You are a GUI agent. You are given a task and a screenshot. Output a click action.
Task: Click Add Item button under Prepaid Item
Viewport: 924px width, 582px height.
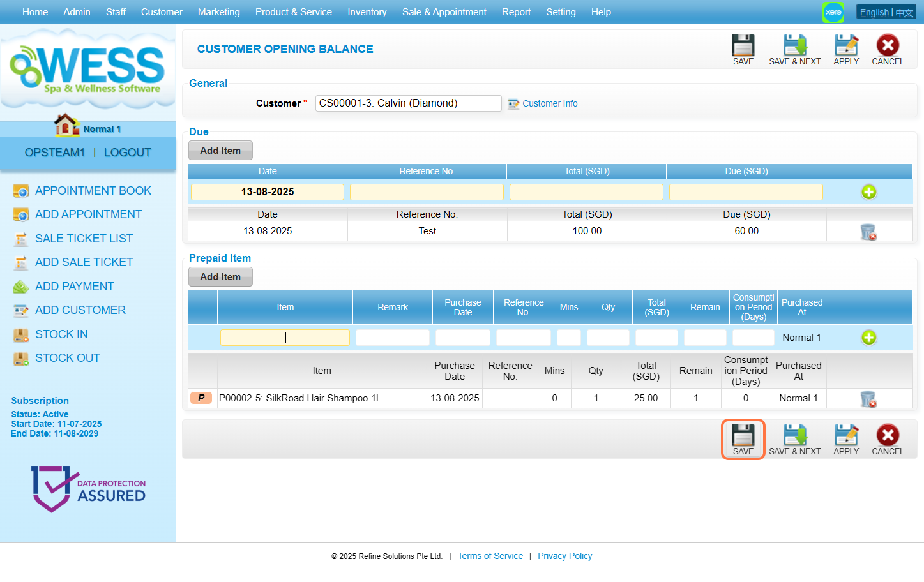point(220,277)
